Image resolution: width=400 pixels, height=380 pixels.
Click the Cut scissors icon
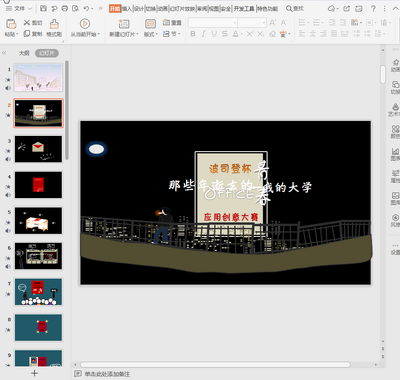click(27, 23)
